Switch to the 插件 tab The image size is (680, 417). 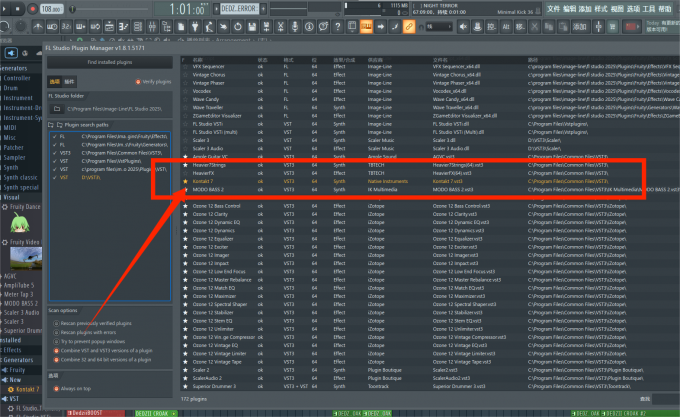(x=69, y=81)
